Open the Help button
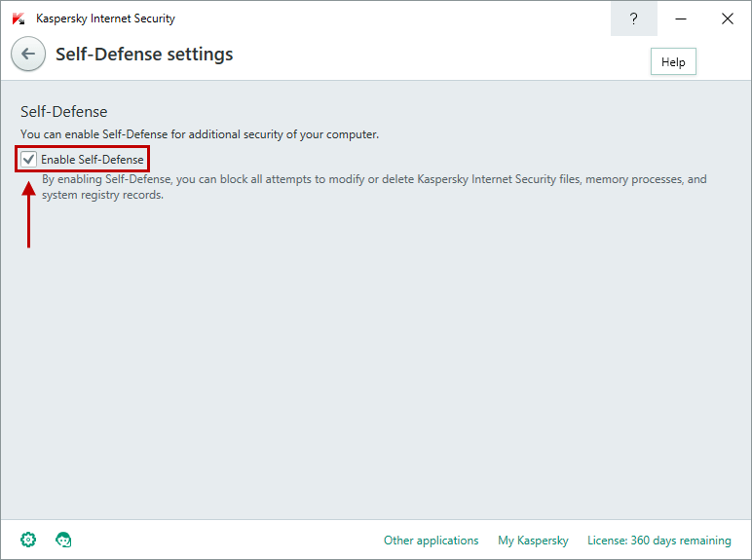 pyautogui.click(x=673, y=62)
